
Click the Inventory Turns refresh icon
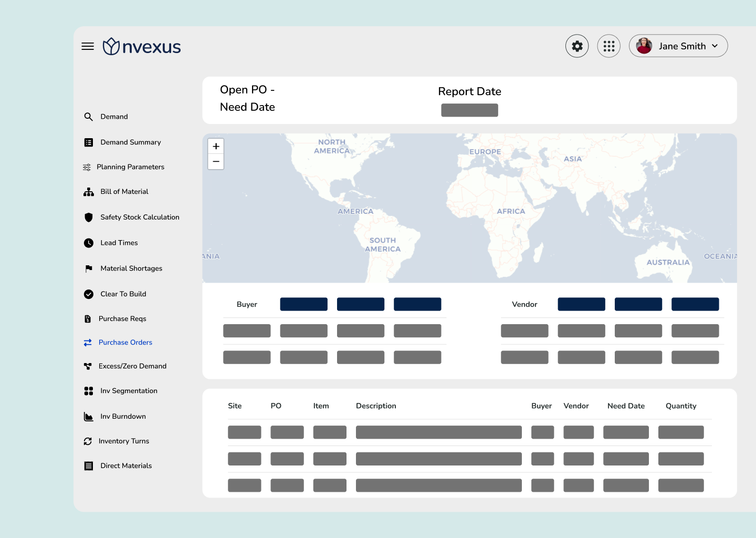point(88,441)
